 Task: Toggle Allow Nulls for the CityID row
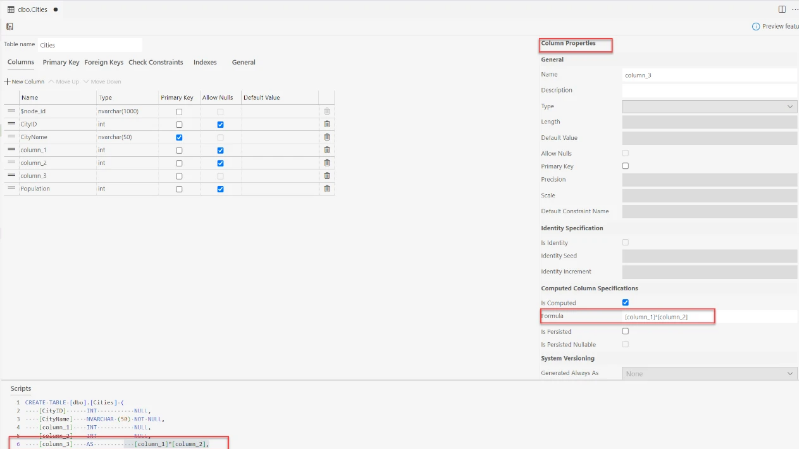tap(220, 124)
